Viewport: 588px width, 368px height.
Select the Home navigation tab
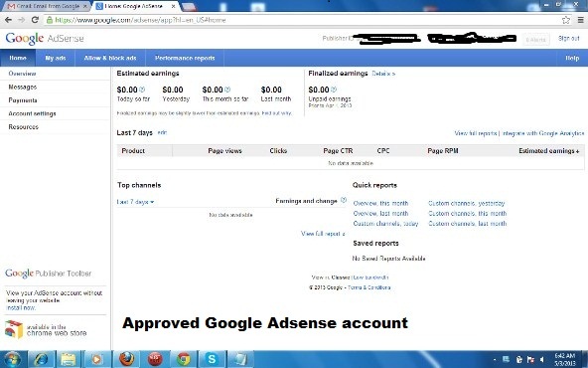18,58
